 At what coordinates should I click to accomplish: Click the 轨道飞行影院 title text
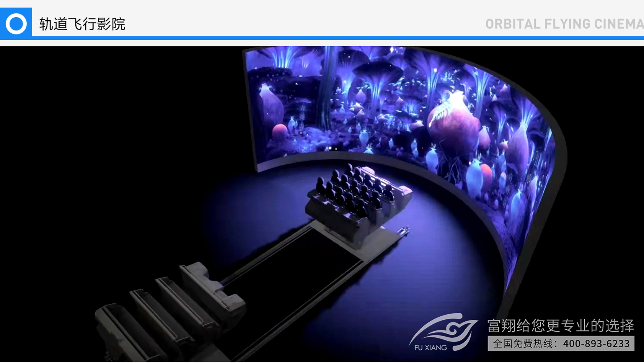[82, 24]
